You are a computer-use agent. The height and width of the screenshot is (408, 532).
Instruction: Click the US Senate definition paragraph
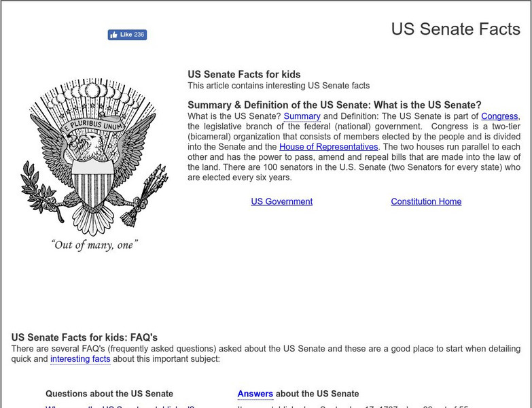click(353, 157)
